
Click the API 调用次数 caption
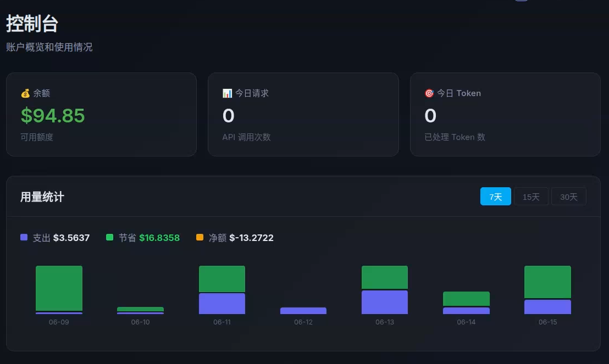coord(246,137)
